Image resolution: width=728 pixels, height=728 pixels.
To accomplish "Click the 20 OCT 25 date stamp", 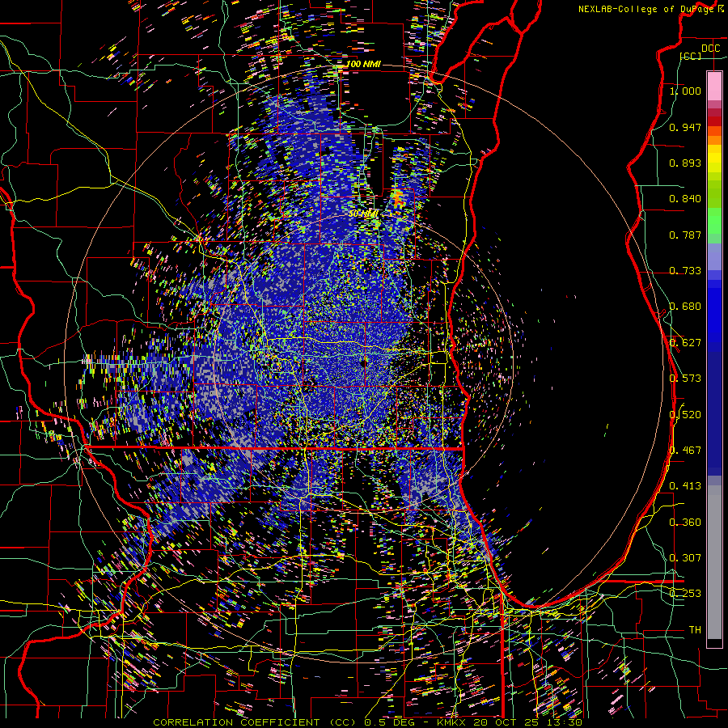I will point(506,722).
